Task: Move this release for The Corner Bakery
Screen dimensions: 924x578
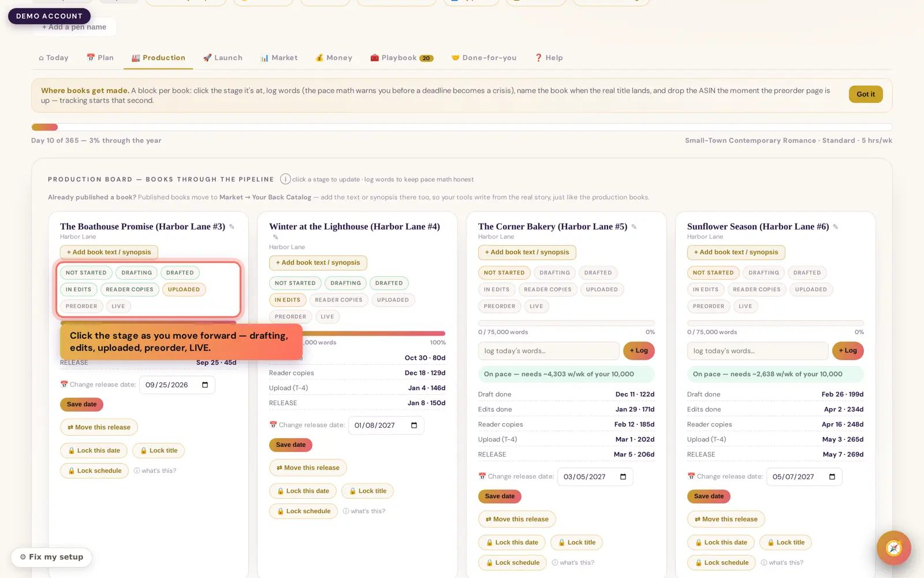Action: click(x=517, y=520)
